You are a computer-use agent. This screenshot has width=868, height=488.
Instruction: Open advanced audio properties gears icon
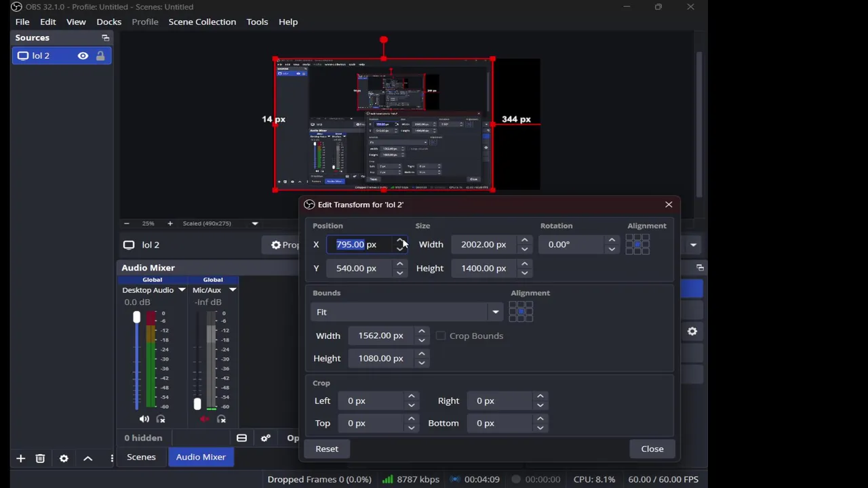coord(266,438)
